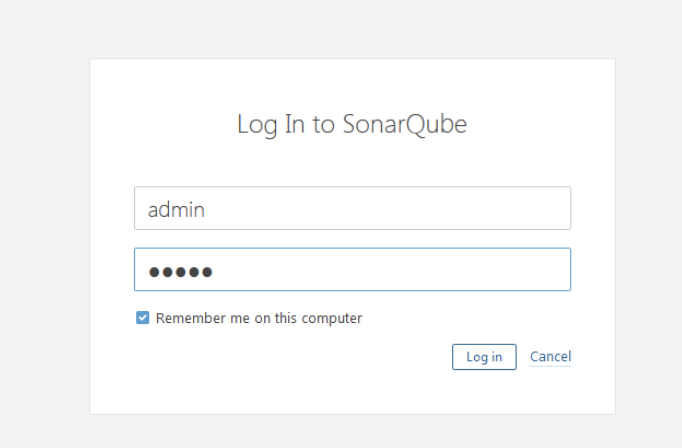Uncheck the Remember me checkbox
682x448 pixels.
tap(142, 318)
